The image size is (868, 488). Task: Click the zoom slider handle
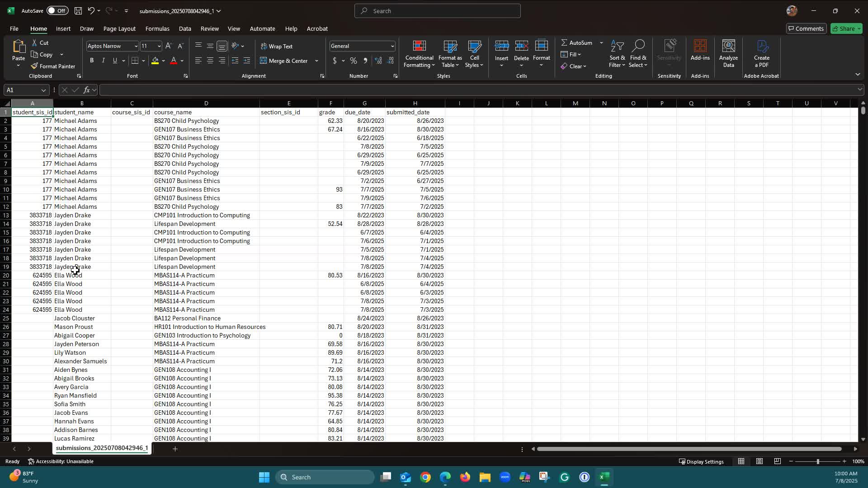(818, 461)
